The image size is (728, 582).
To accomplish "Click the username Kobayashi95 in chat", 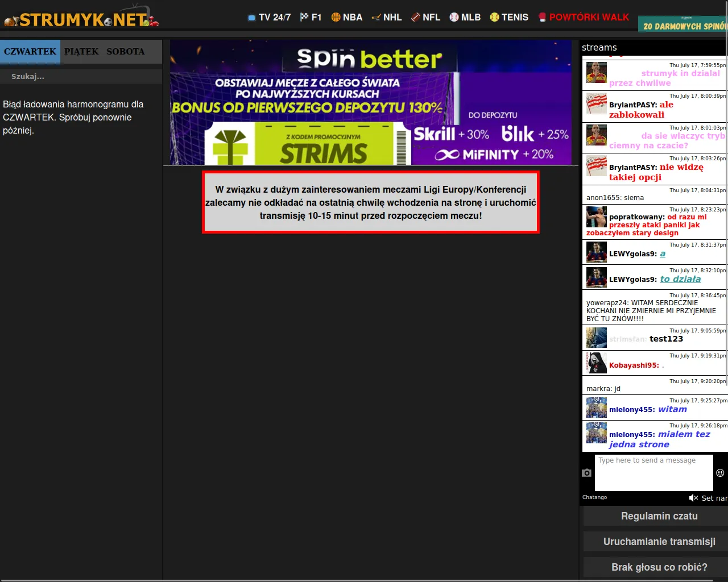I will 634,365.
